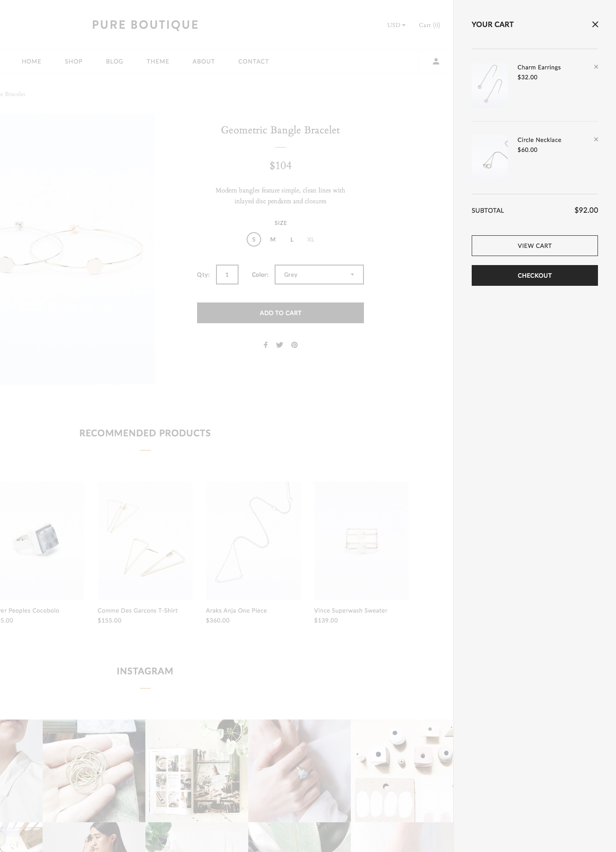Select size L option
The height and width of the screenshot is (852, 616).
tap(292, 239)
